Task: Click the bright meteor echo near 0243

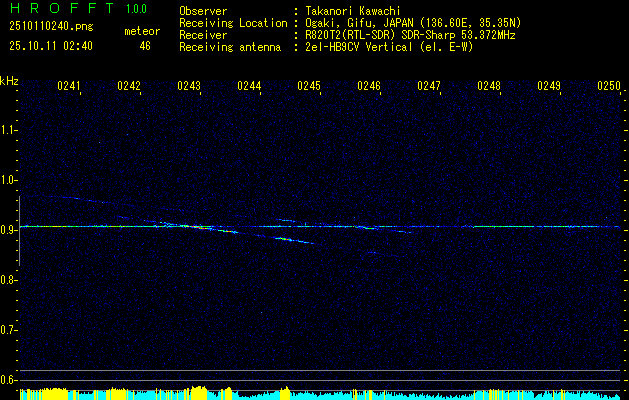Action: 201,227
